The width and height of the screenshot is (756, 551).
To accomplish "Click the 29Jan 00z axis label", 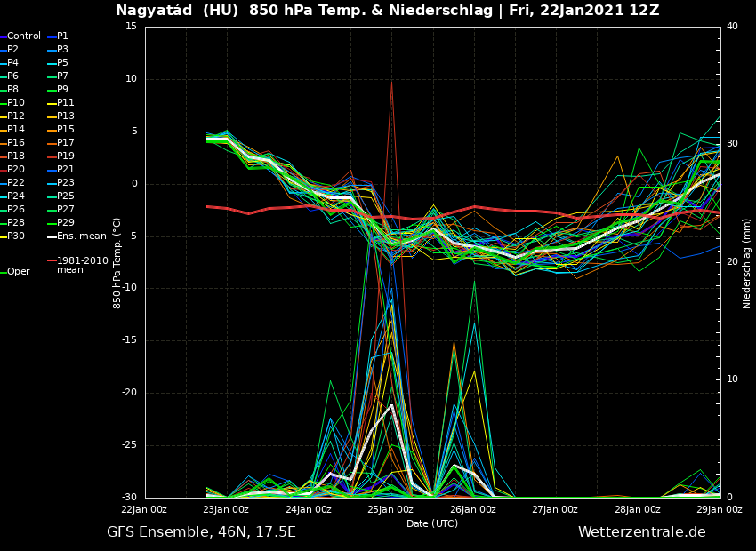I will (719, 510).
